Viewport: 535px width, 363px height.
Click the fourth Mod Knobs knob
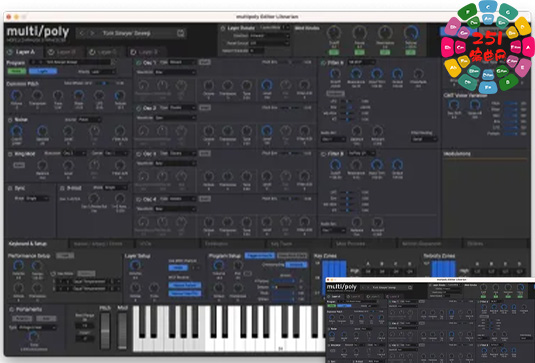pos(410,33)
